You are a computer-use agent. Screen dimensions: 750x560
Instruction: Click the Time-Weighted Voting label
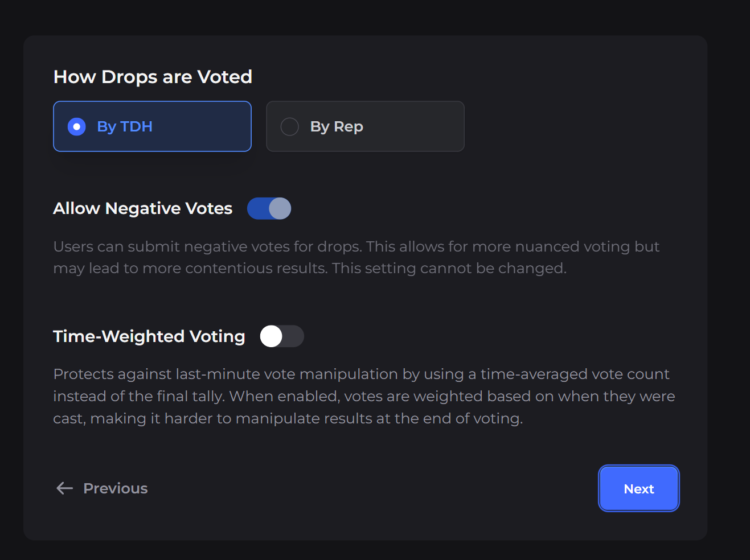pos(149,336)
